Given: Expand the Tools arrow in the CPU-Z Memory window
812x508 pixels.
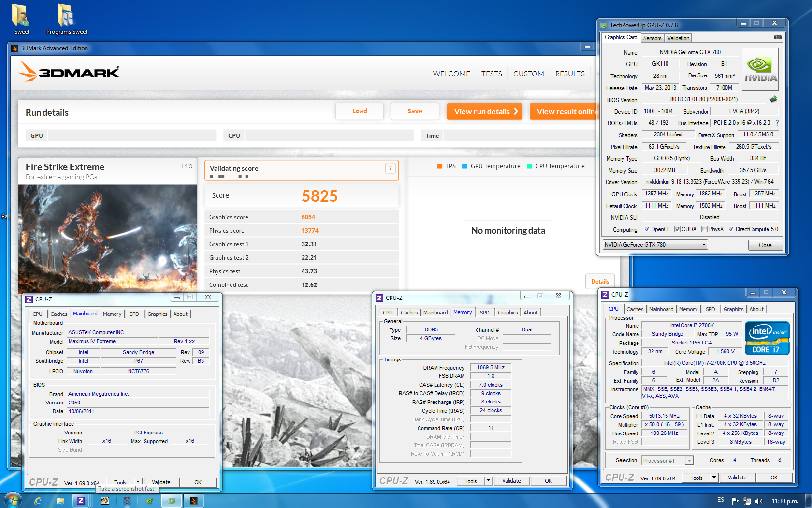Looking at the screenshot, I should [489, 481].
